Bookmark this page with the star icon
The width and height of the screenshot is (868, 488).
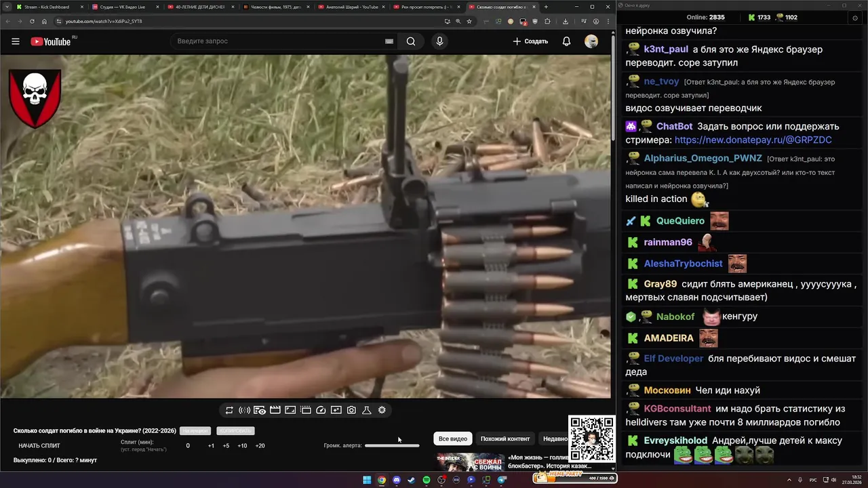[x=469, y=21]
